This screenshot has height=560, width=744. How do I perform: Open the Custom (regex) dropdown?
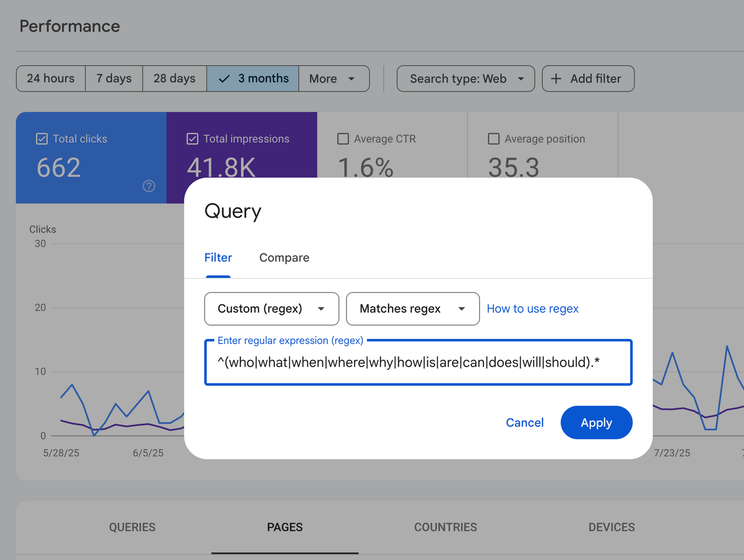tap(271, 309)
